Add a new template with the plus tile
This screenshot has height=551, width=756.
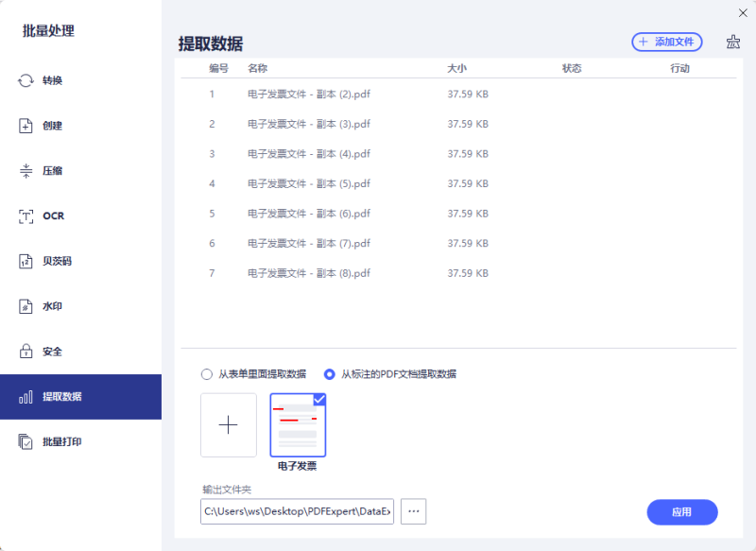tap(228, 425)
